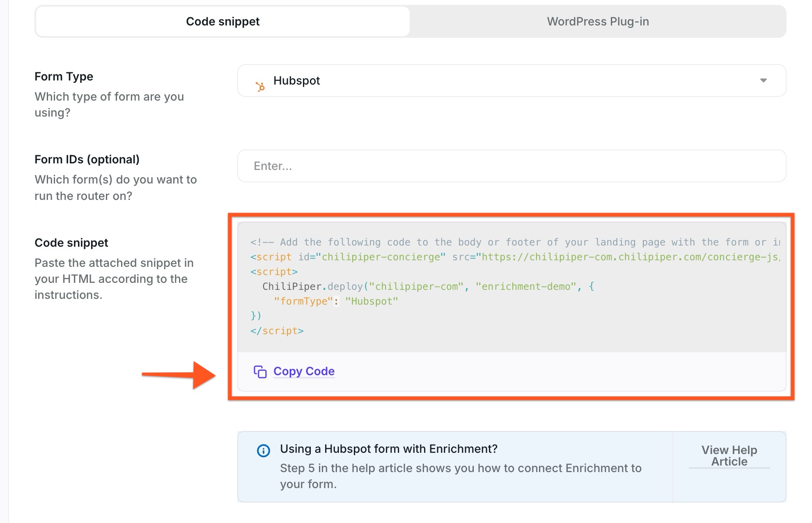The height and width of the screenshot is (523, 812).
Task: Click the Copy Code link
Action: [x=304, y=371]
